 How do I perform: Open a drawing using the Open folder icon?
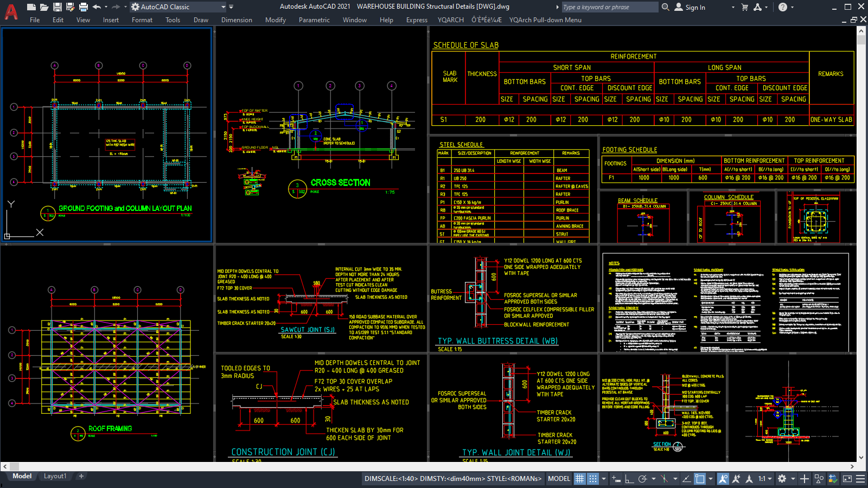point(44,7)
